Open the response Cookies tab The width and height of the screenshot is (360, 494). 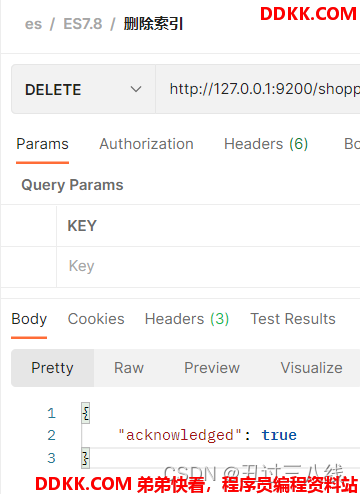[96, 319]
